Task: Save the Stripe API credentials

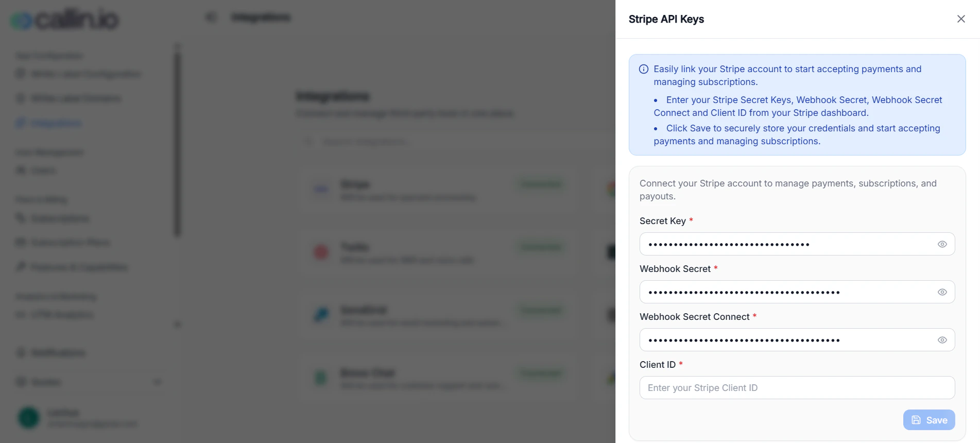Action: pyautogui.click(x=929, y=420)
